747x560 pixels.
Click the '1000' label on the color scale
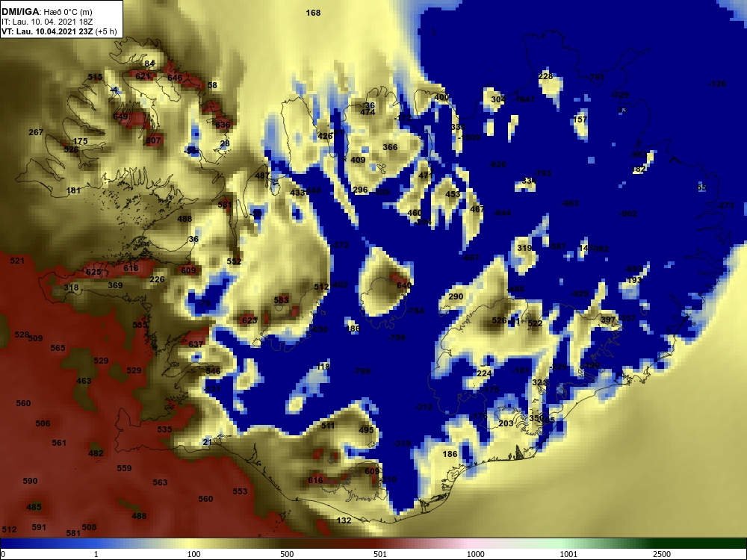(475, 554)
